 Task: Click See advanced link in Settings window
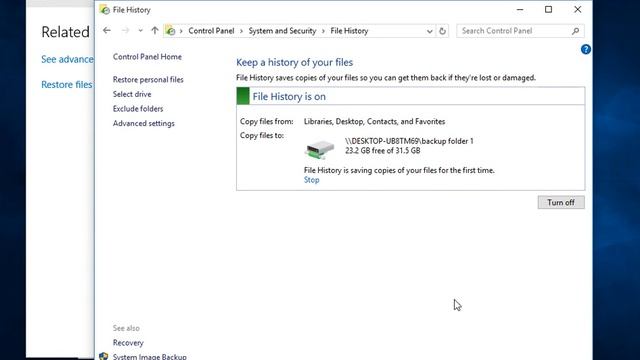[67, 59]
